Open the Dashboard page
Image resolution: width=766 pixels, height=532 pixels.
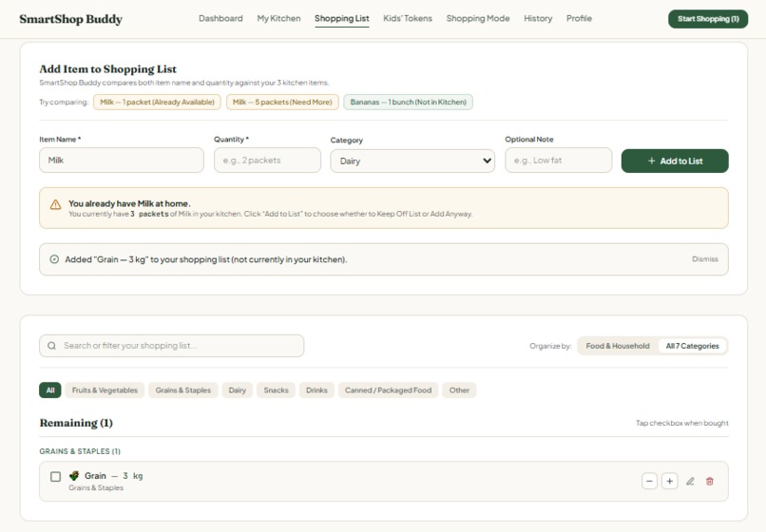220,19
